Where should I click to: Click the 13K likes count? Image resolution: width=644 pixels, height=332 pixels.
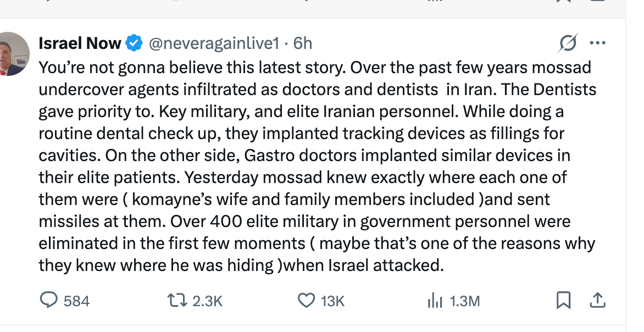coord(332,301)
